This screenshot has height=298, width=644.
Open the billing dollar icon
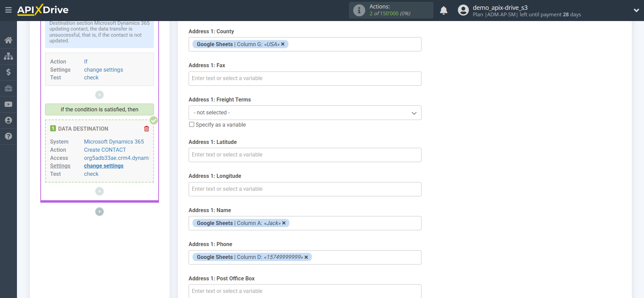(x=8, y=72)
